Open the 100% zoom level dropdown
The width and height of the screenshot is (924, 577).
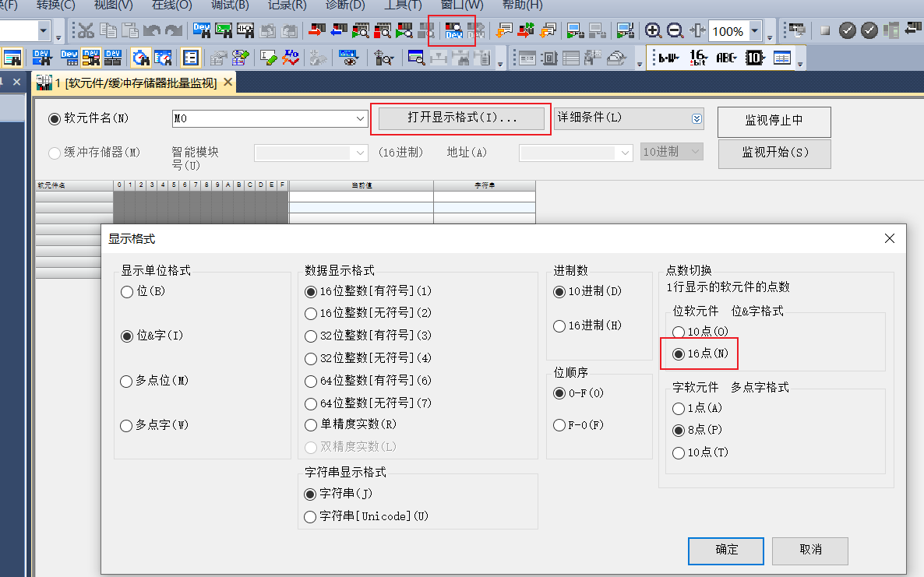pos(755,31)
